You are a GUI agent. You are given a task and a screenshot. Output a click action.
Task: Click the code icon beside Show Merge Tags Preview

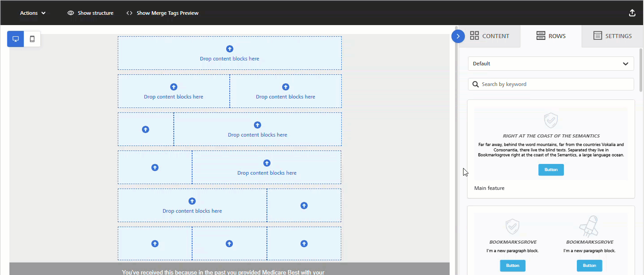click(x=129, y=13)
